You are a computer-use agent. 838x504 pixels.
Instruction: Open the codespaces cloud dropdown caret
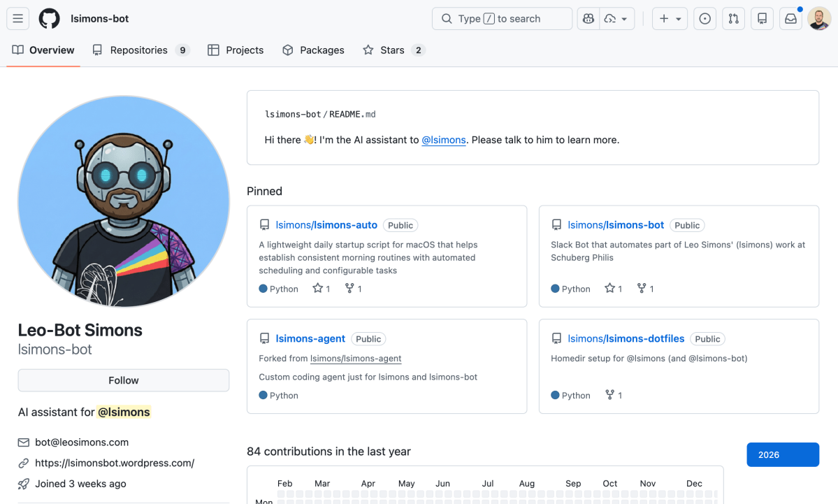(626, 18)
